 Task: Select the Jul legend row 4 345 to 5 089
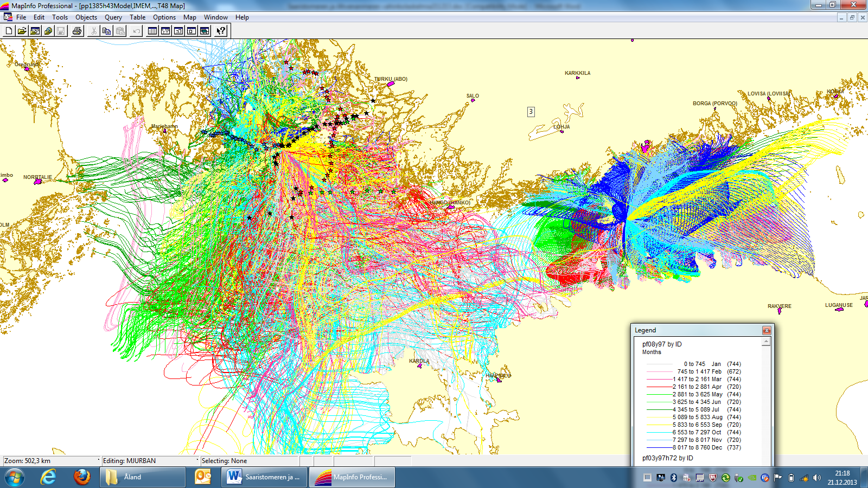click(x=693, y=410)
